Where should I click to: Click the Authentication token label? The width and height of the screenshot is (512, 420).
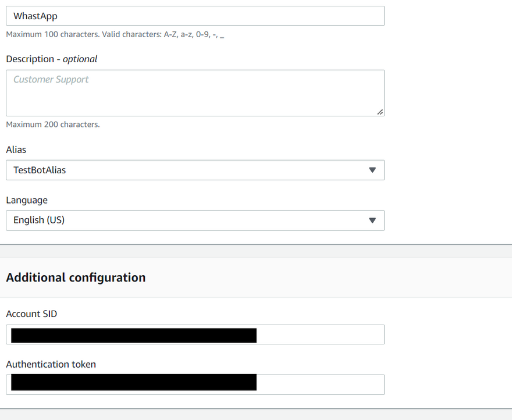point(51,364)
